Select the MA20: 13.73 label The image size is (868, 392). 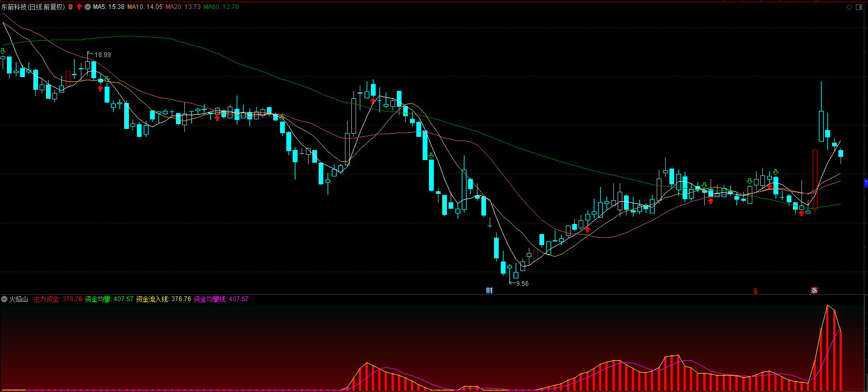tap(183, 7)
